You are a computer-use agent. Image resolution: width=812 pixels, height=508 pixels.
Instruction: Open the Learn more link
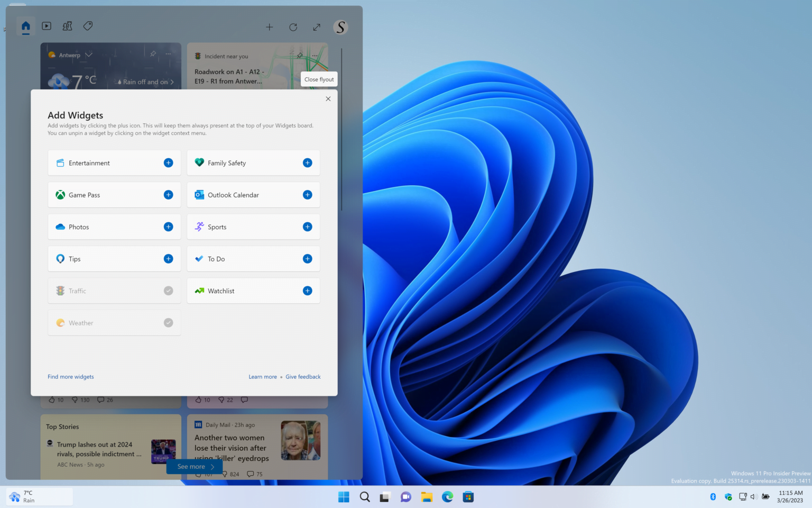click(263, 377)
